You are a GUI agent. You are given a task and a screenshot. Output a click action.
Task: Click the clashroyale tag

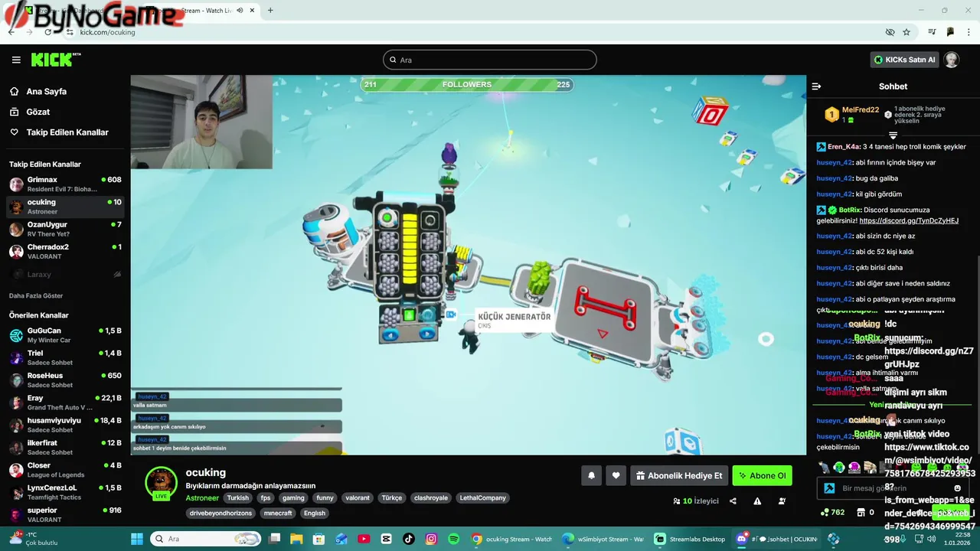pos(432,497)
